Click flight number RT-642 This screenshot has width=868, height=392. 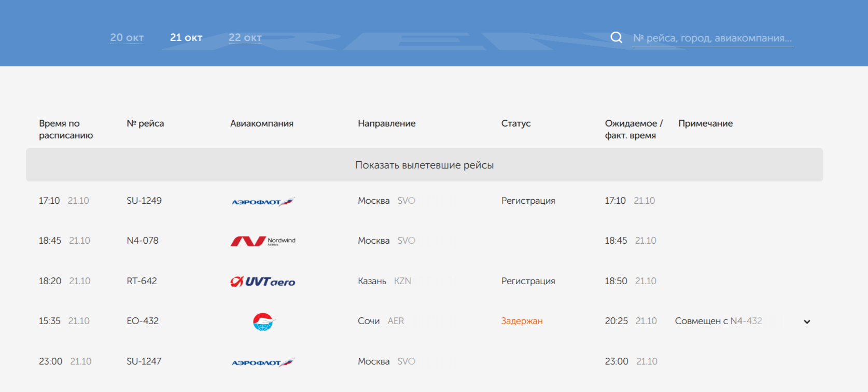[x=142, y=281]
